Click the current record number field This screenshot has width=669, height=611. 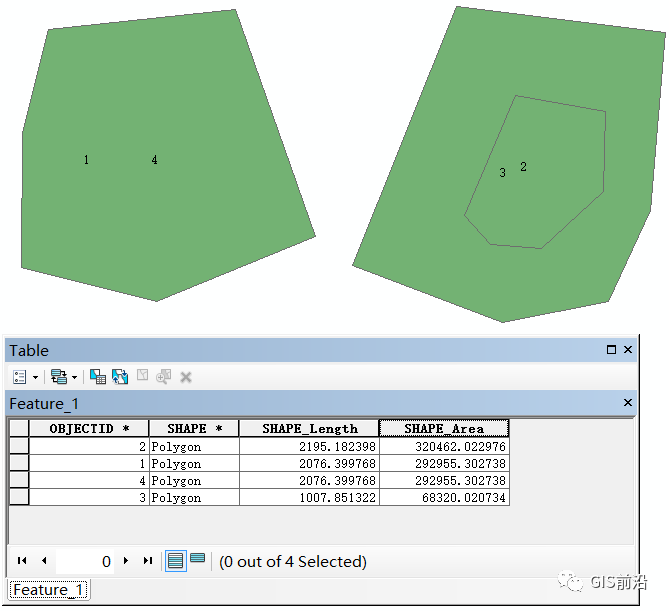point(85,562)
